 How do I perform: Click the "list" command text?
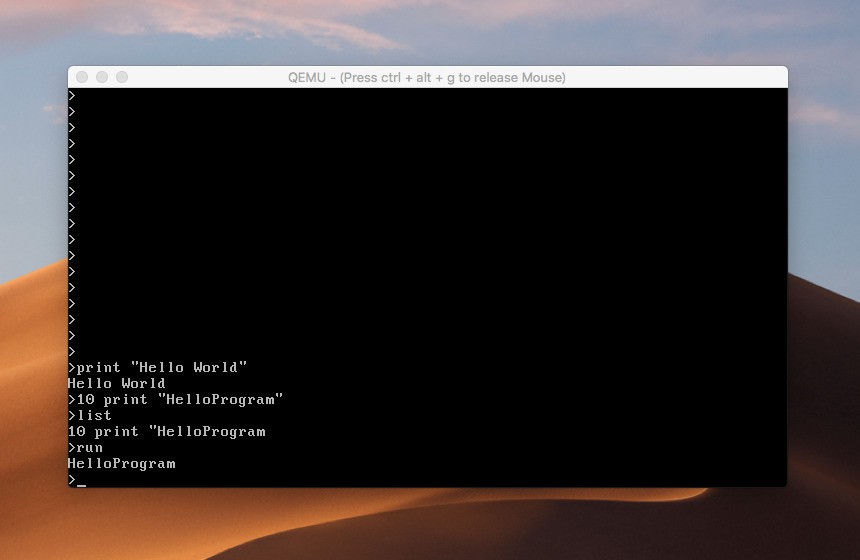[x=94, y=415]
